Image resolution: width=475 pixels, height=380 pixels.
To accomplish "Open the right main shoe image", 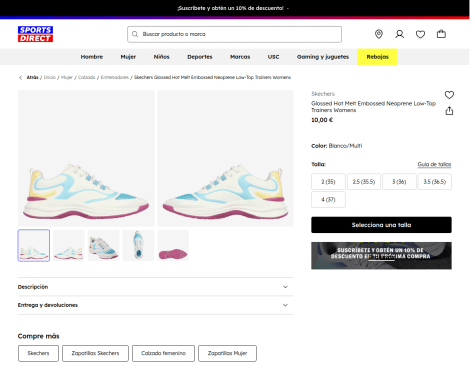I will click(x=225, y=158).
